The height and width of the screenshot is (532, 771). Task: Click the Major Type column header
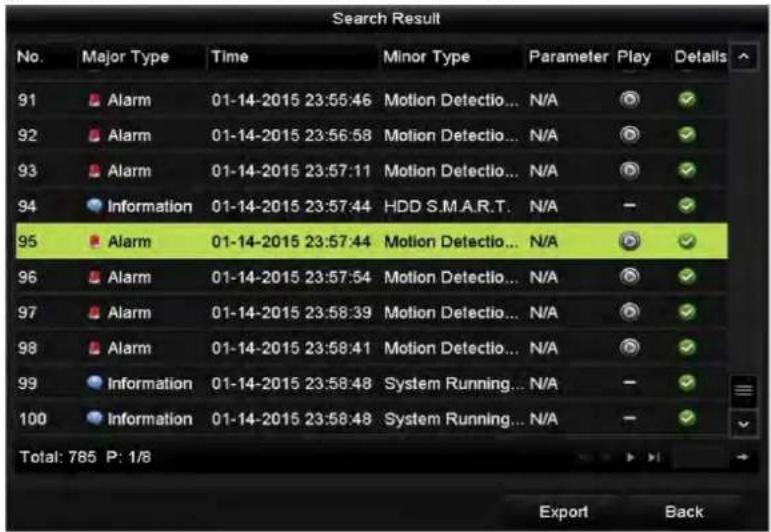[x=125, y=57]
